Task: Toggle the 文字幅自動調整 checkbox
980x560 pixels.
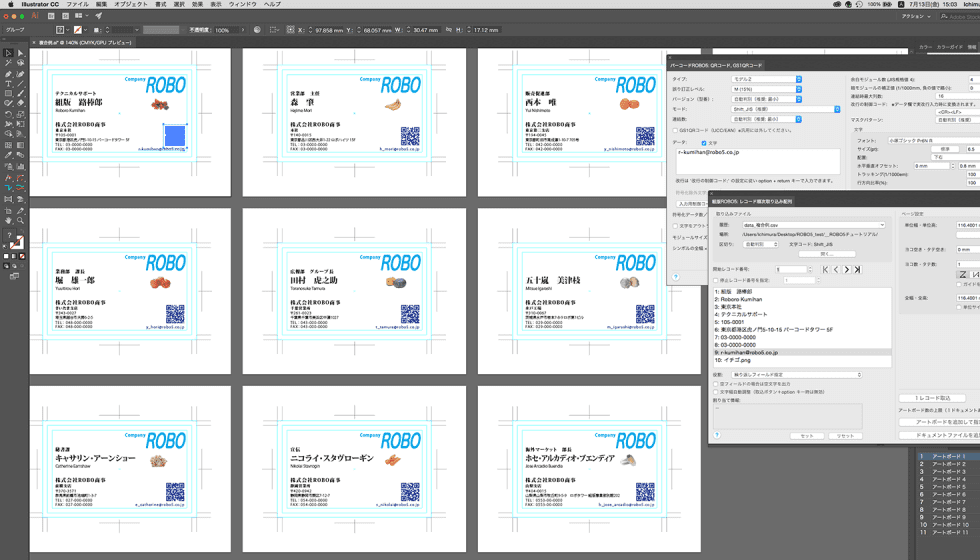Action: point(716,392)
